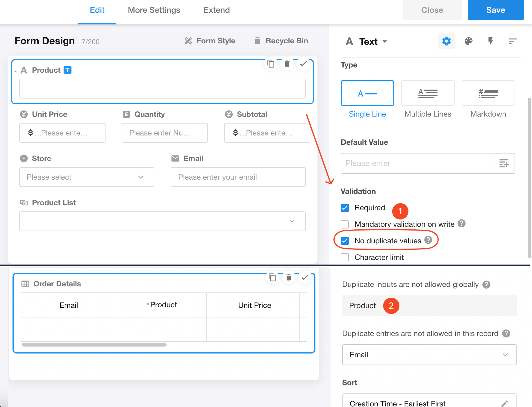
Task: Click the Default Value dynamic settings icon
Action: [504, 163]
